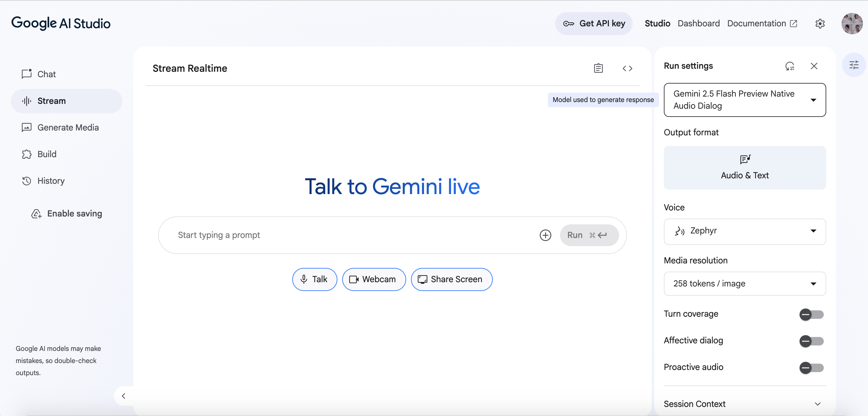Expand the Session Context section
868x416 pixels.
pyautogui.click(x=745, y=404)
